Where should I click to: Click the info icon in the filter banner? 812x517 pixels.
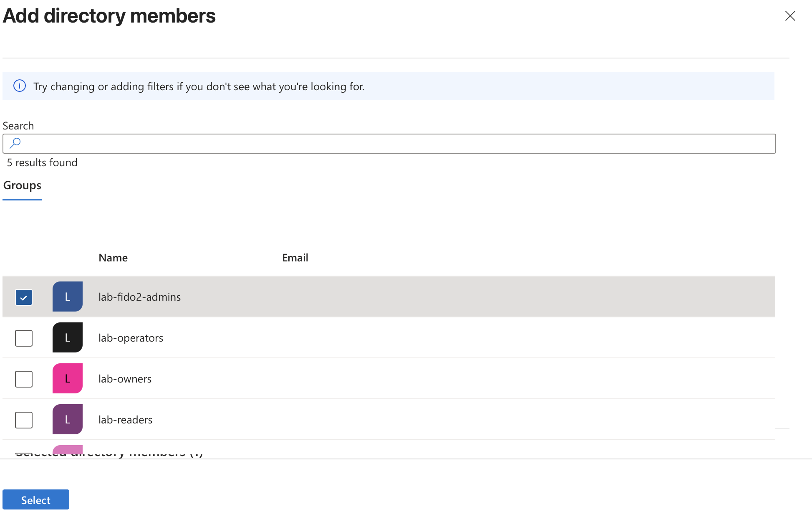coord(20,86)
